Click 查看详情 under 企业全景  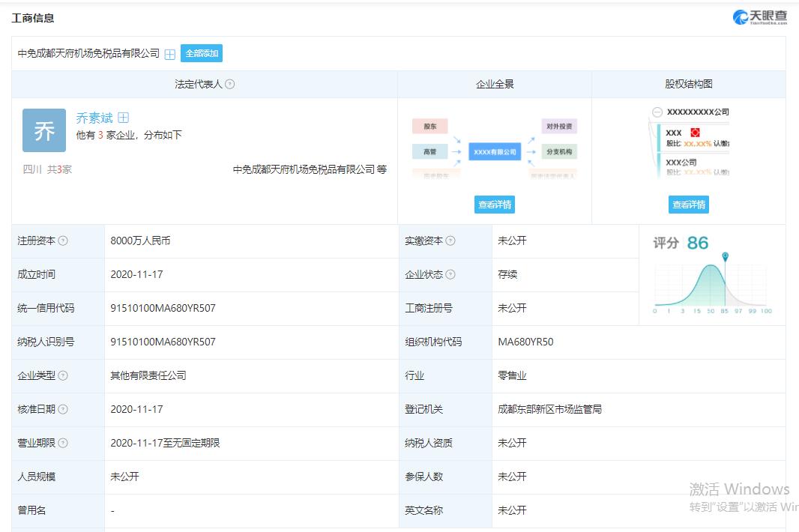pyautogui.click(x=495, y=205)
